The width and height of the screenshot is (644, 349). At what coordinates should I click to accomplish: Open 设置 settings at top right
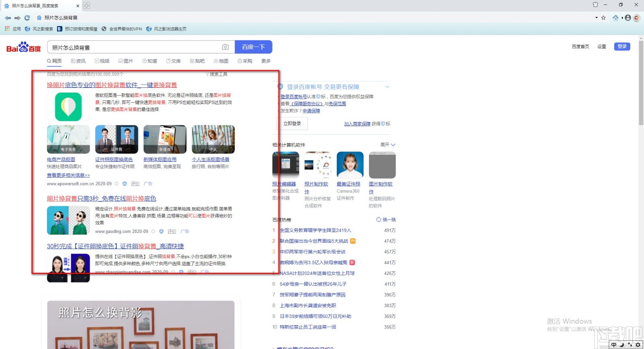(x=602, y=47)
